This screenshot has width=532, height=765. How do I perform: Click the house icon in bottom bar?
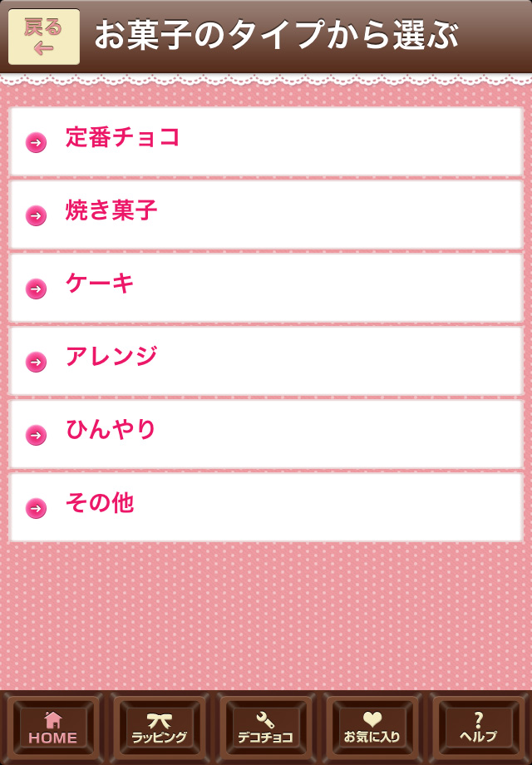pyautogui.click(x=53, y=719)
